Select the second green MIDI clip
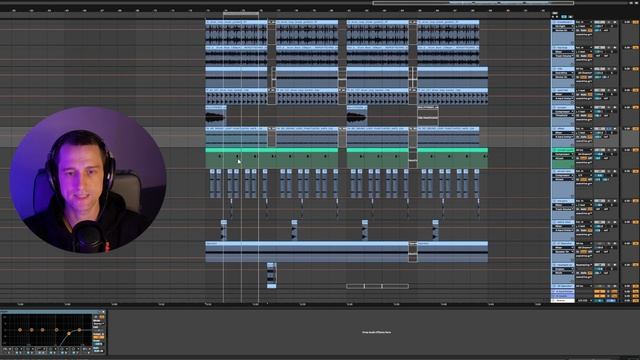This screenshot has height=360, width=640. pyautogui.click(x=378, y=158)
